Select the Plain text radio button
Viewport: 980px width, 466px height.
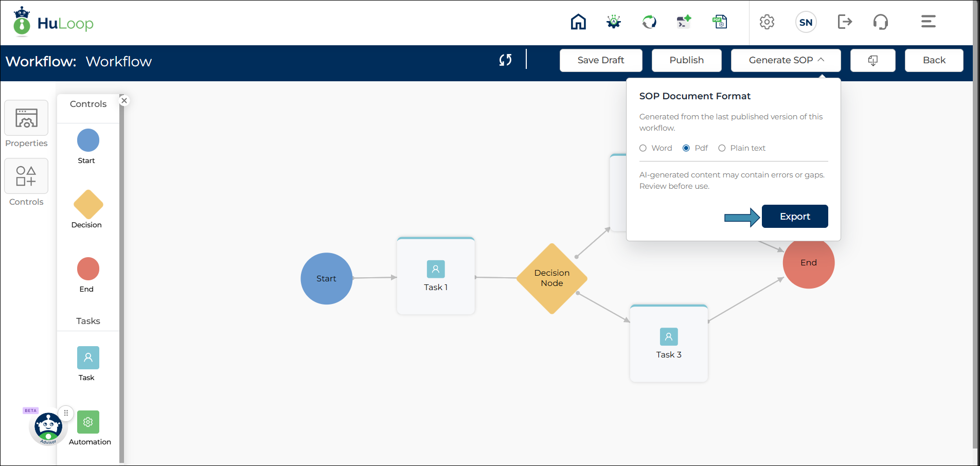point(722,148)
